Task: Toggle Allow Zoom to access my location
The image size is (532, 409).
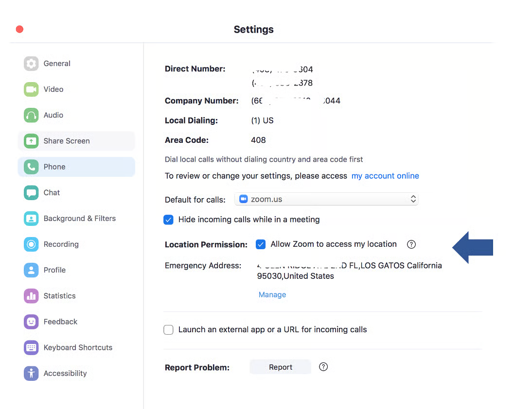Action: (261, 244)
